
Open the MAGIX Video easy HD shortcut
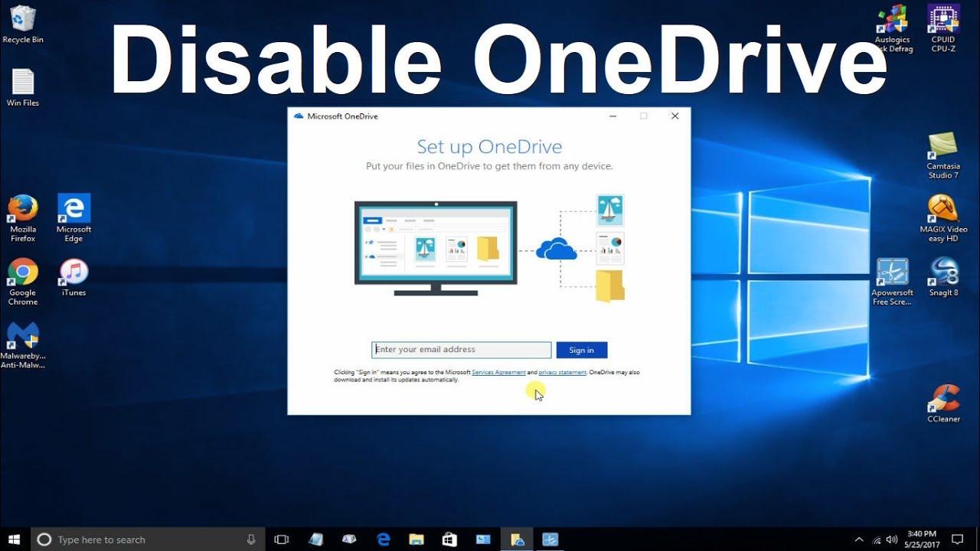(x=943, y=218)
